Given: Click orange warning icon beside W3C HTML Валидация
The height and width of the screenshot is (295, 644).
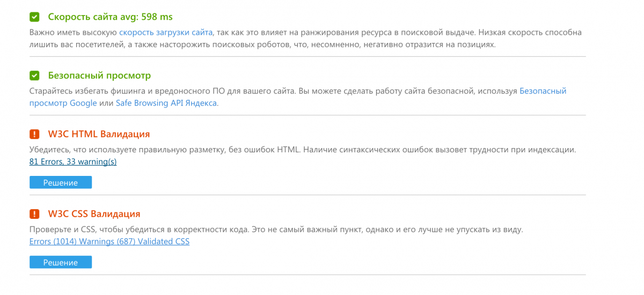Looking at the screenshot, I should [x=34, y=134].
